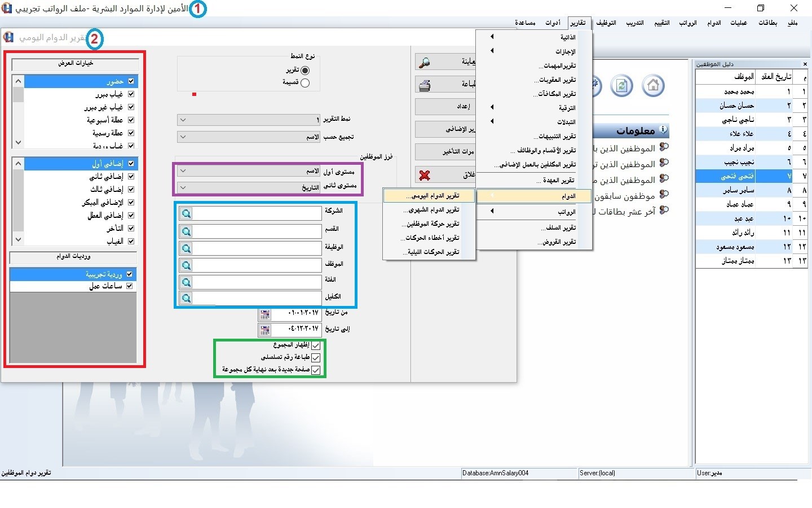Click the magnifier icon beside the الشركة field
This screenshot has height=508, width=812.
pyautogui.click(x=186, y=213)
